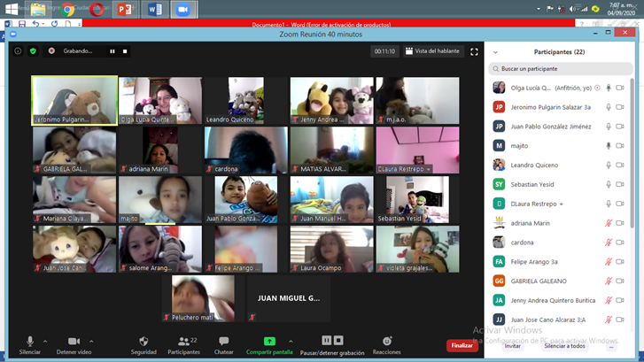Image resolution: width=644 pixels, height=362 pixels.
Task: Open the Seguridad shield options
Action: click(x=144, y=343)
